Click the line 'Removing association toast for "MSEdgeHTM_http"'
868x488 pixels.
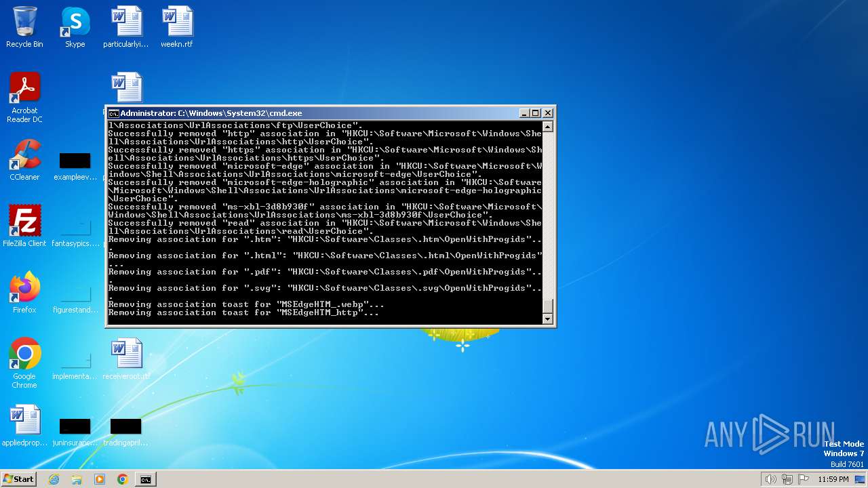243,312
